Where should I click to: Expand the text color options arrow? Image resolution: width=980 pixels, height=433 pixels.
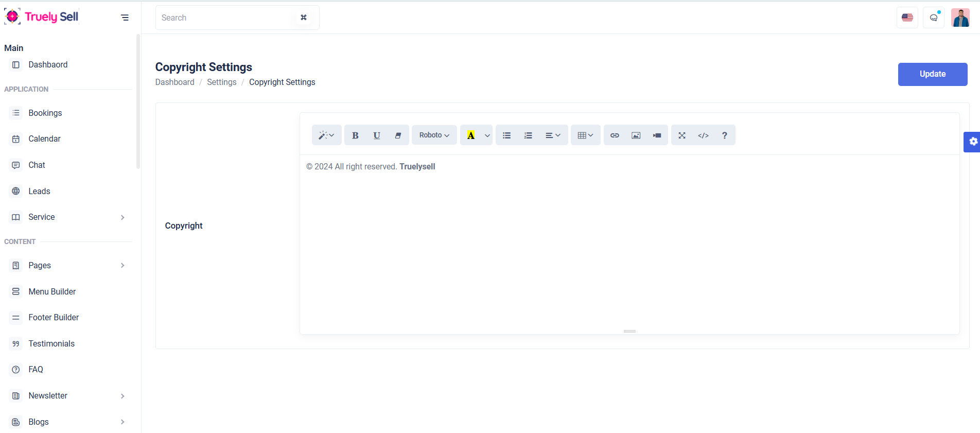tap(487, 135)
